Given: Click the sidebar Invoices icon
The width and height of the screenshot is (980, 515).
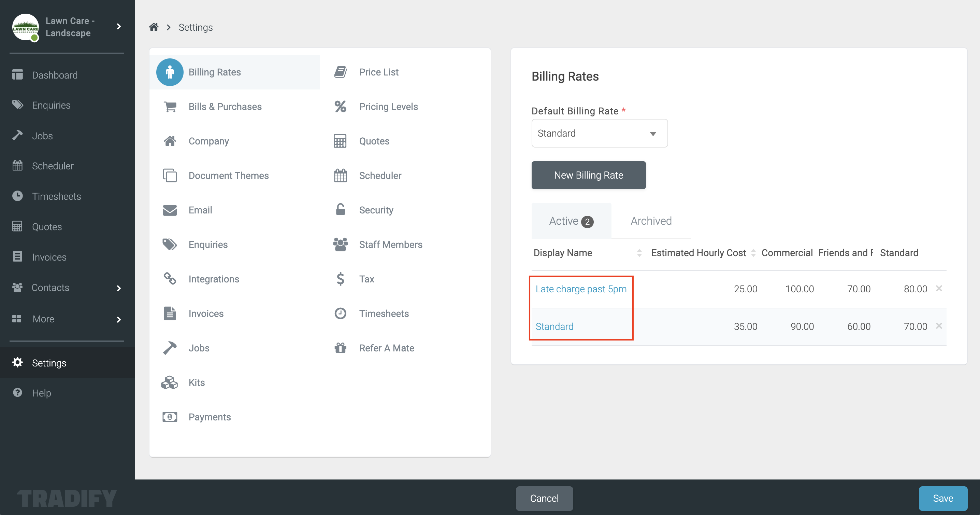Looking at the screenshot, I should pyautogui.click(x=17, y=256).
